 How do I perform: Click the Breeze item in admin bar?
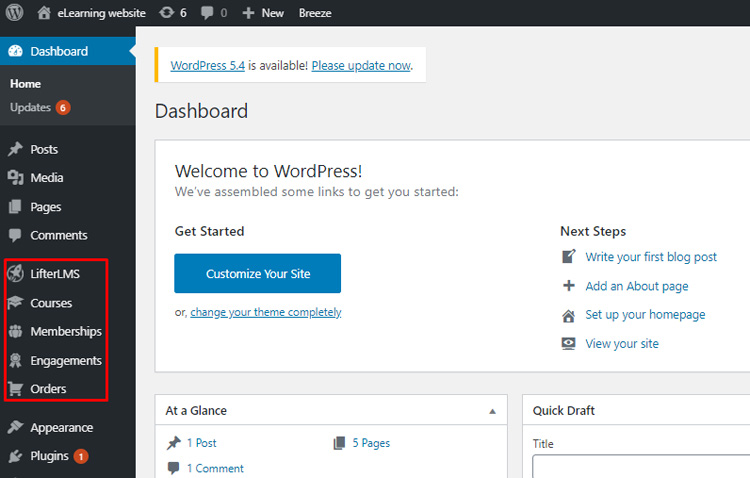pos(315,13)
